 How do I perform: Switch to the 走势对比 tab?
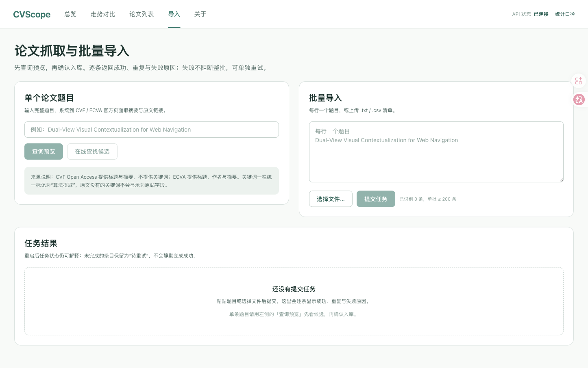pos(103,14)
